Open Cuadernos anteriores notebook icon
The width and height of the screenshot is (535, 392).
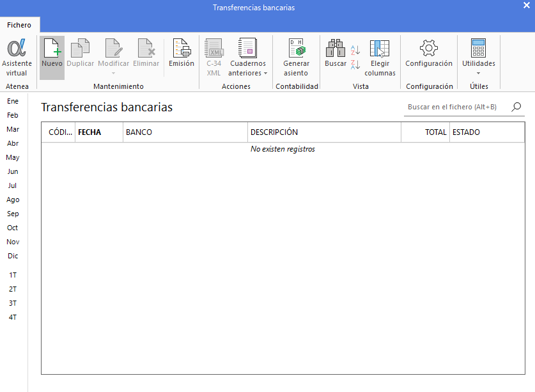[247, 48]
